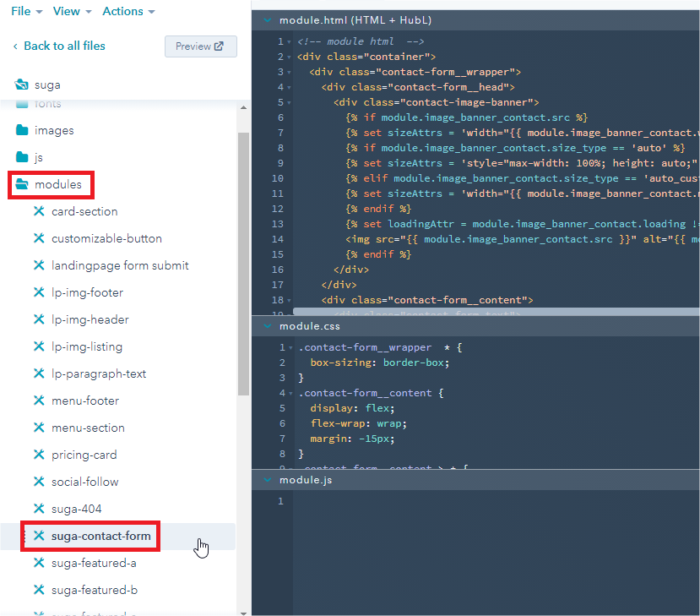Screen dimensions: 700x616
Task: Open the customizable-button module
Action: [x=106, y=238]
